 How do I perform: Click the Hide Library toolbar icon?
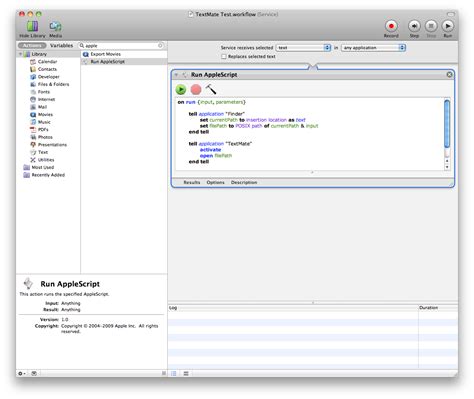(x=32, y=26)
